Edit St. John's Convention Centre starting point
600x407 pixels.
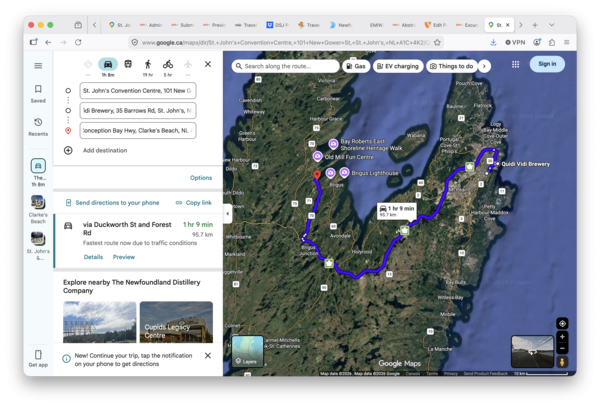pos(138,91)
